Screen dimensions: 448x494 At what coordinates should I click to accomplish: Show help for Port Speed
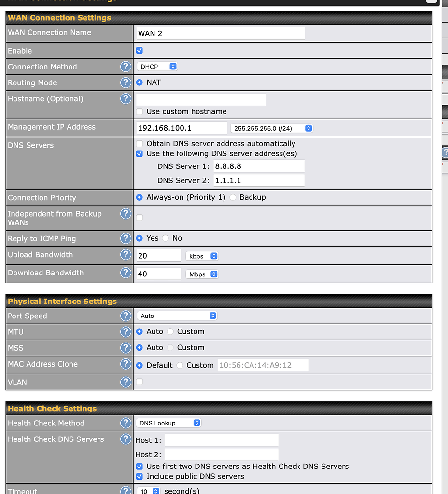[126, 316]
